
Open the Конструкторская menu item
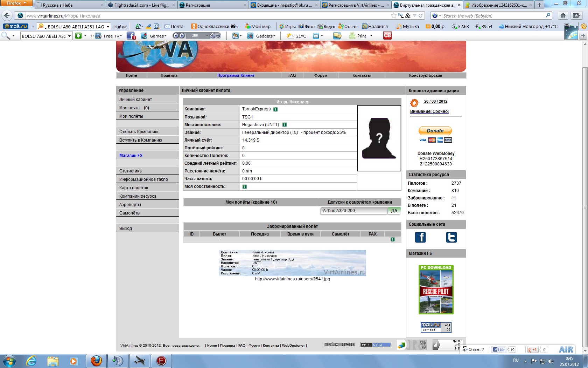[x=425, y=75]
